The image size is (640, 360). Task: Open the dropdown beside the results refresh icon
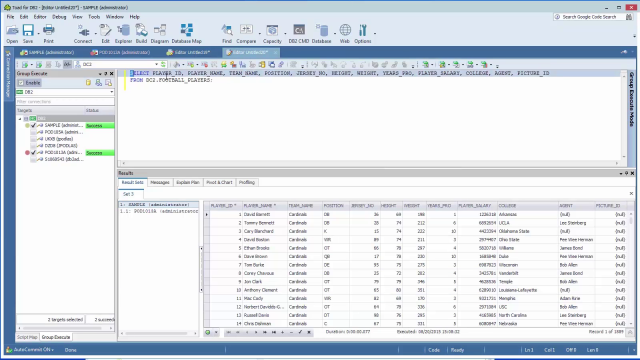point(216,332)
